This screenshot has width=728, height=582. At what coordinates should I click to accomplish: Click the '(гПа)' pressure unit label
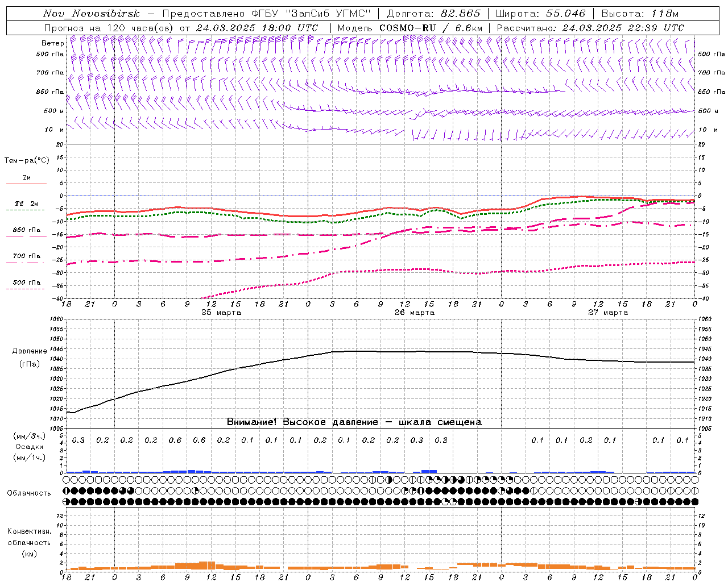tap(30, 364)
